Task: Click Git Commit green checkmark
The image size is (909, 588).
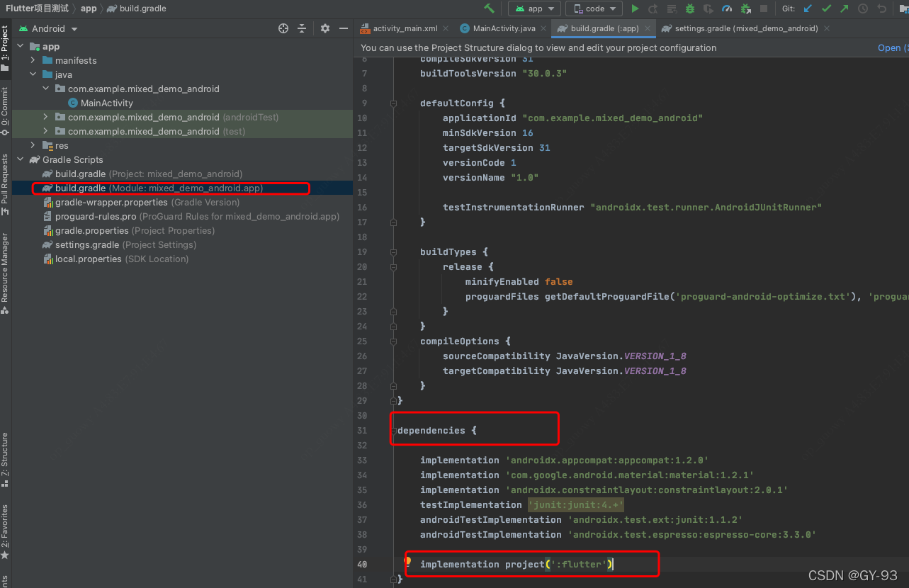Action: tap(826, 9)
